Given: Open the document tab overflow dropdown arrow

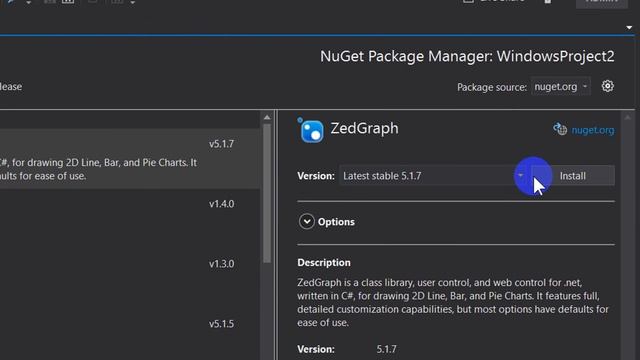Looking at the screenshot, I should pos(629,28).
